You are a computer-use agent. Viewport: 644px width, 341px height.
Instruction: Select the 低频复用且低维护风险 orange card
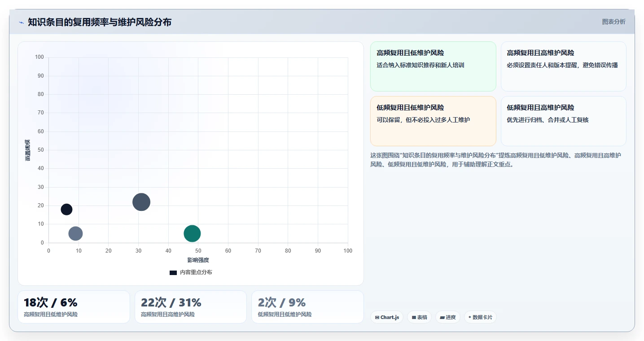tap(433, 121)
